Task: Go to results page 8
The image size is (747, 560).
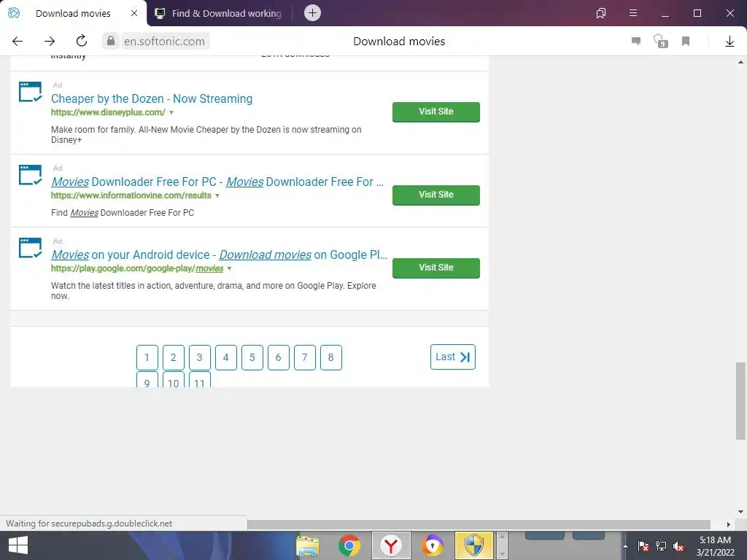Action: (331, 357)
